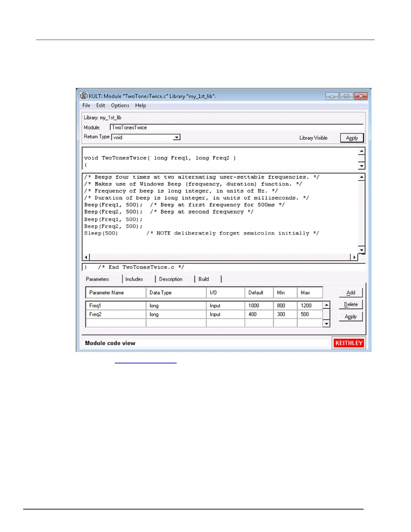Open the Options menu
Screen dimensions: 411x532
click(120, 105)
